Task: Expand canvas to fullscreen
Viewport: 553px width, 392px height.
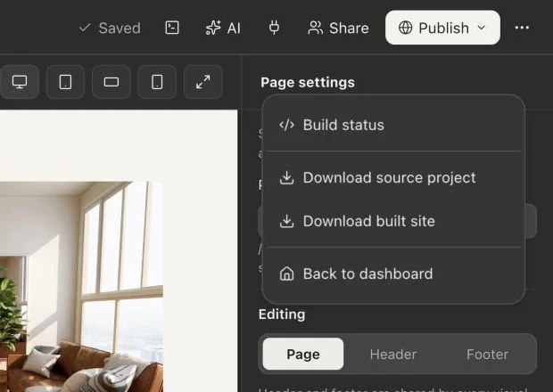Action: tap(202, 82)
